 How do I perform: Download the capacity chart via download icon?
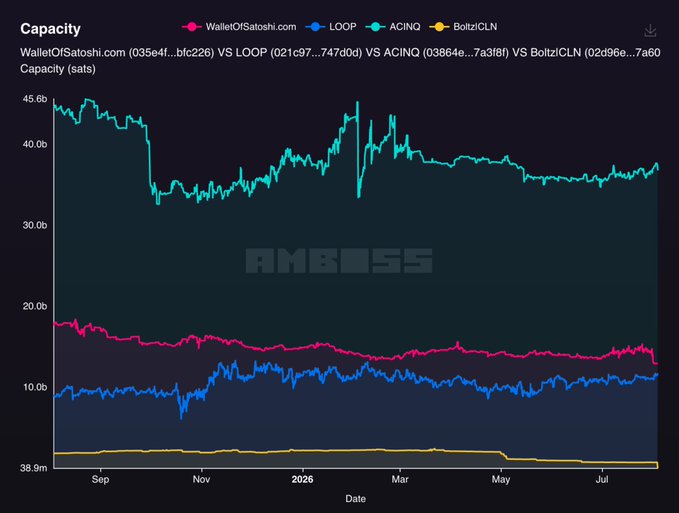click(x=650, y=31)
